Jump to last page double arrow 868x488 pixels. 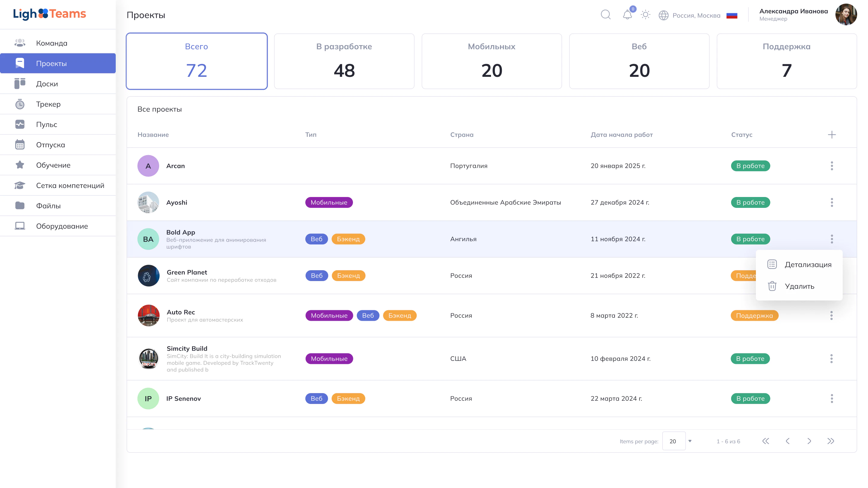pos(831,441)
